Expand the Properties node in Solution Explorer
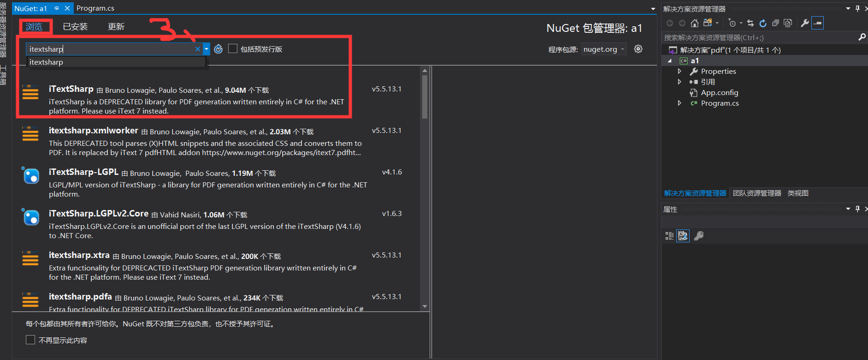 679,71
